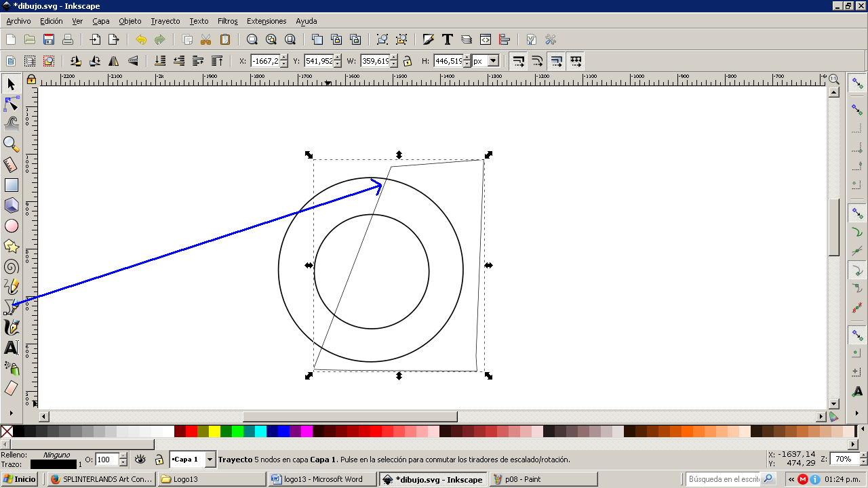Open the XML editor icon
The width and height of the screenshot is (868, 488).
point(486,39)
